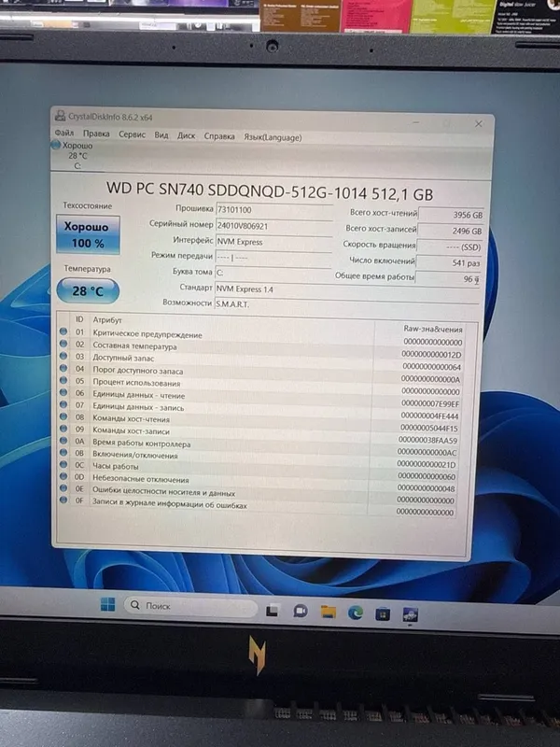
Task: Select the drive C: status tab labeled Хорошо
Action: (77, 155)
